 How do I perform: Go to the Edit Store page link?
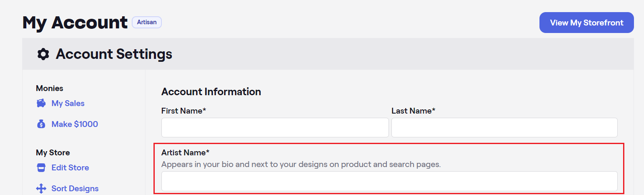pyautogui.click(x=70, y=167)
